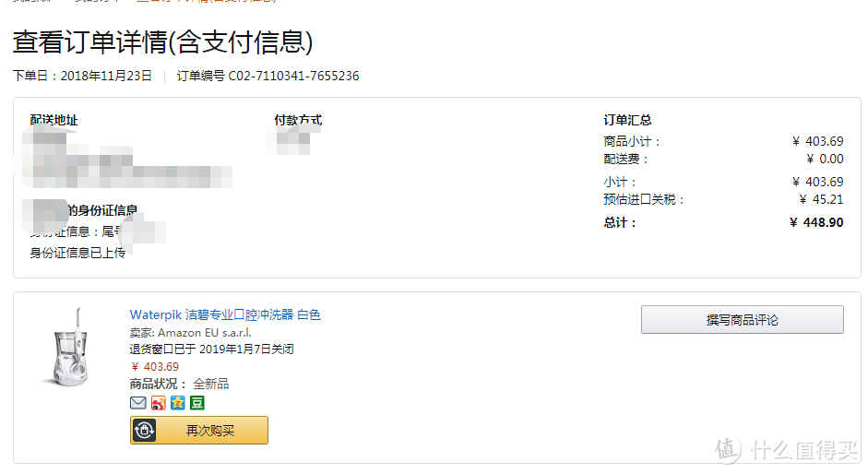The width and height of the screenshot is (868, 474).
Task: Click the red product price ¥403.69
Action: tap(155, 366)
